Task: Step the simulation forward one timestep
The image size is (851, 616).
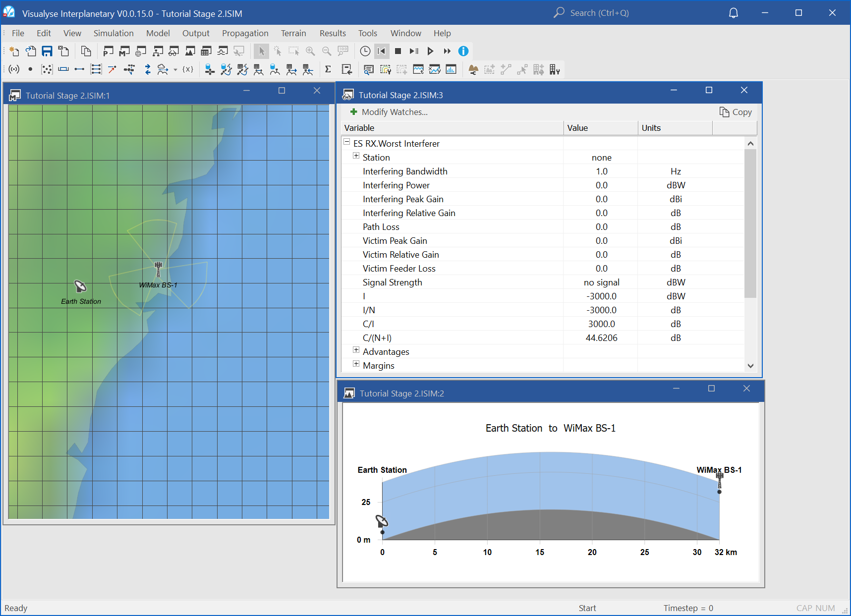Action: [414, 51]
